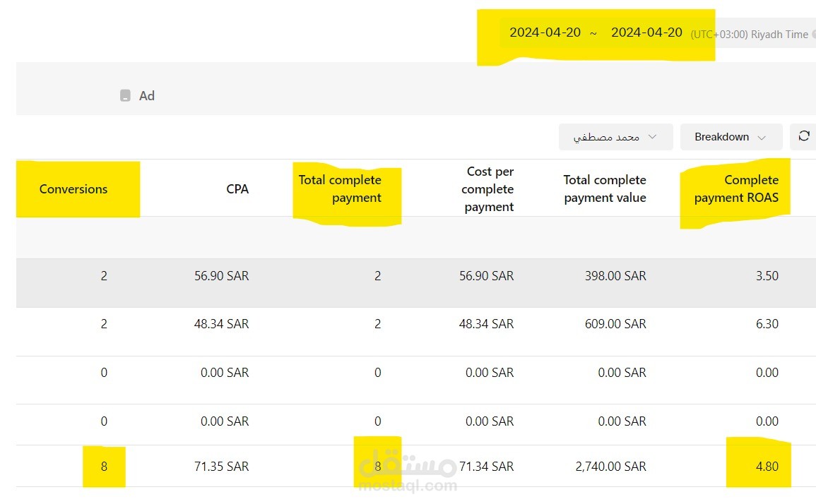Sort by the CPA column header
Viewport: 816px width, 504px height.
[237, 189]
